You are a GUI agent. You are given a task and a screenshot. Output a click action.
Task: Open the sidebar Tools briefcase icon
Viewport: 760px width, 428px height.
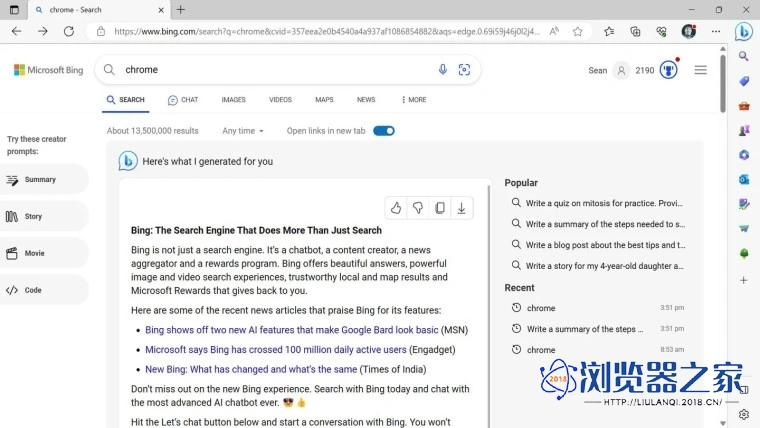[744, 106]
